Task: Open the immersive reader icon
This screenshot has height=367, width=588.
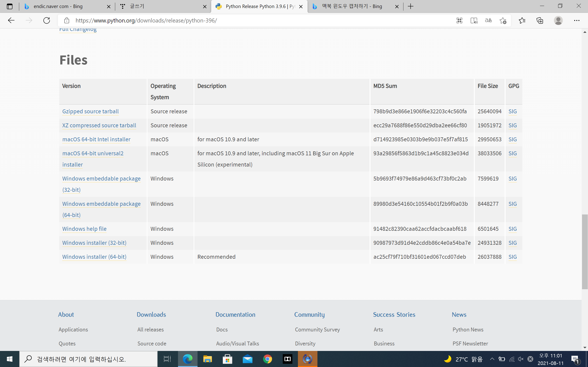Action: pos(474,20)
